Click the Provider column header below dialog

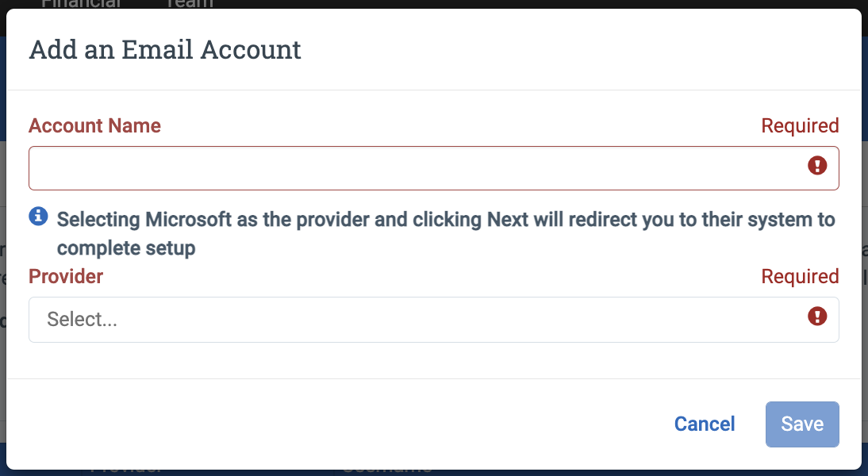coord(125,472)
